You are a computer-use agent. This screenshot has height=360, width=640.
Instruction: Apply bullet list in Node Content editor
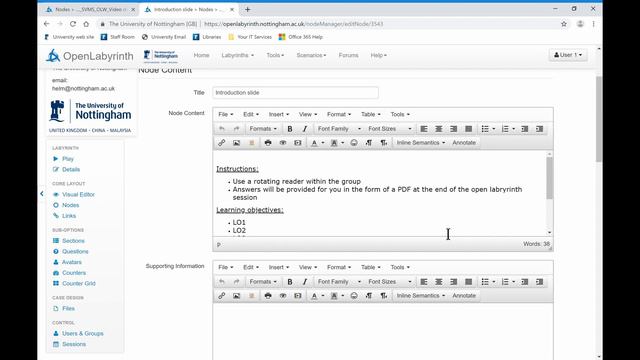[x=485, y=129]
